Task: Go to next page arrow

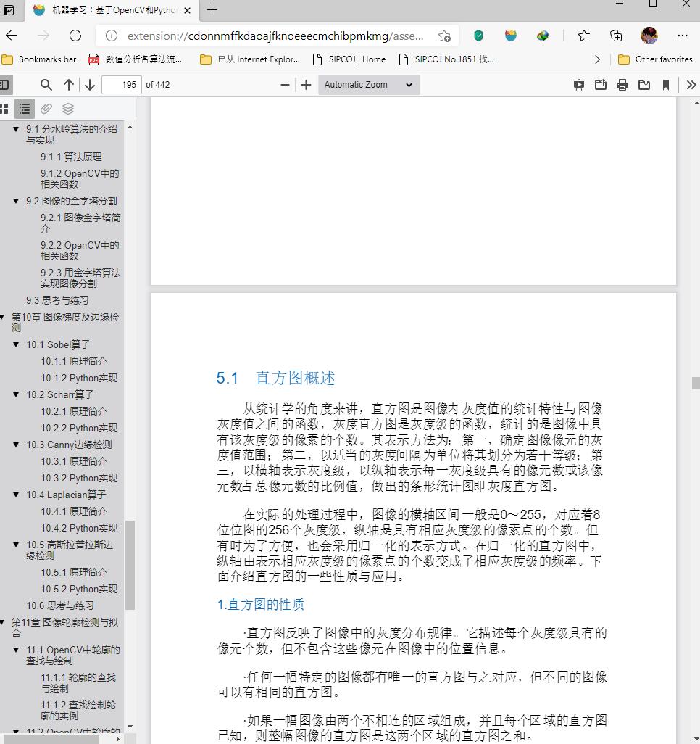Action: pos(90,85)
